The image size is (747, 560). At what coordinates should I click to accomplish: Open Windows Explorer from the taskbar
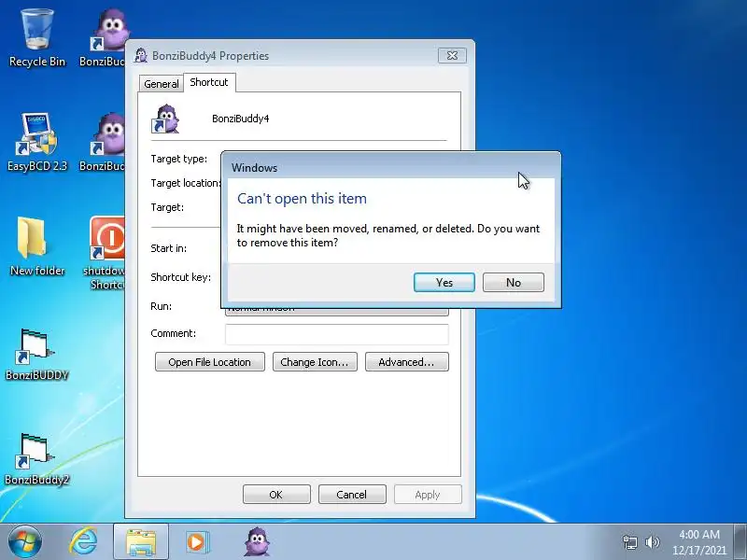click(141, 542)
